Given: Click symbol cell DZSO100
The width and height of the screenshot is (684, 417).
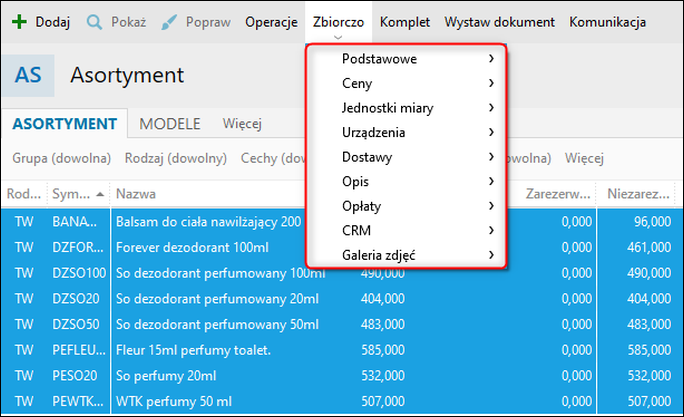Looking at the screenshot, I should pyautogui.click(x=79, y=273).
